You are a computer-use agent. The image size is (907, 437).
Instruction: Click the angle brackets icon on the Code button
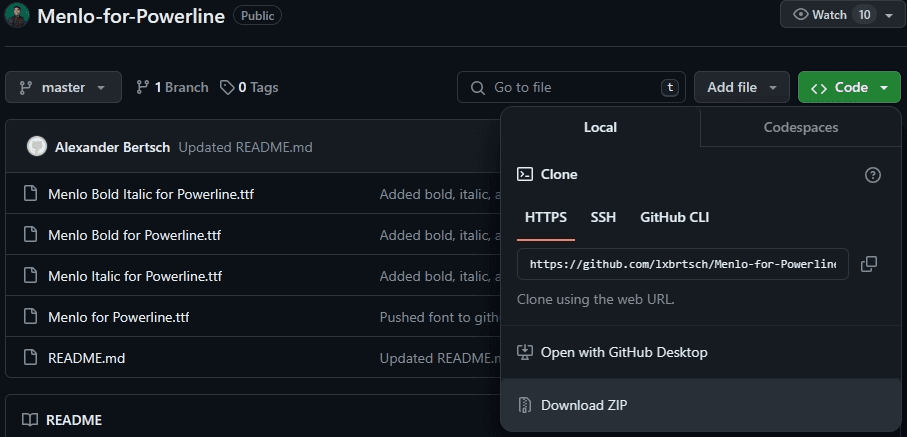pyautogui.click(x=818, y=88)
